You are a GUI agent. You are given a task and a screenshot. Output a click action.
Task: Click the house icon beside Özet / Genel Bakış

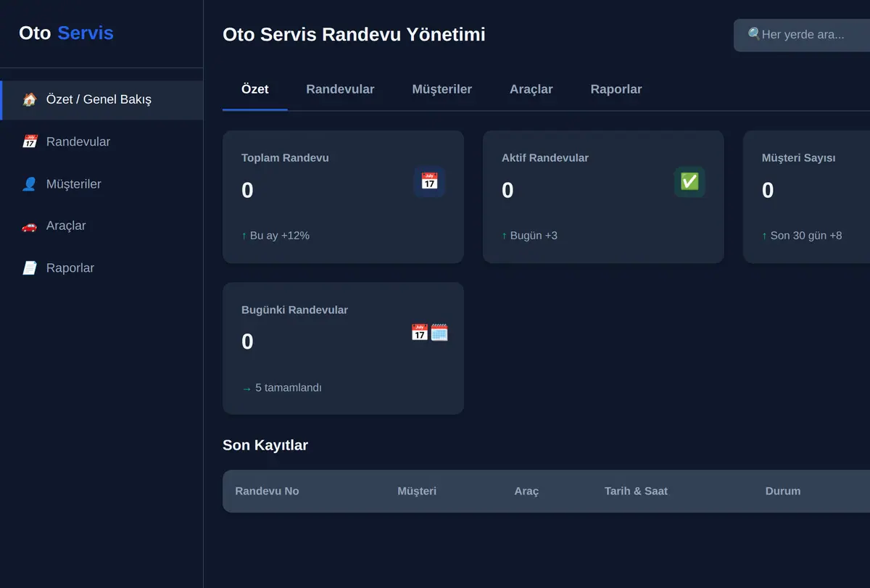click(30, 100)
